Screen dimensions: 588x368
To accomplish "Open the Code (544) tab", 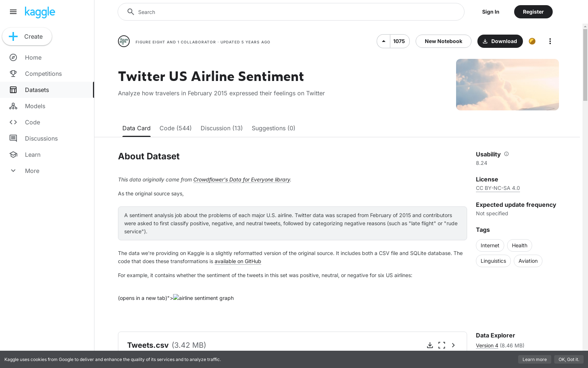I will click(x=175, y=128).
